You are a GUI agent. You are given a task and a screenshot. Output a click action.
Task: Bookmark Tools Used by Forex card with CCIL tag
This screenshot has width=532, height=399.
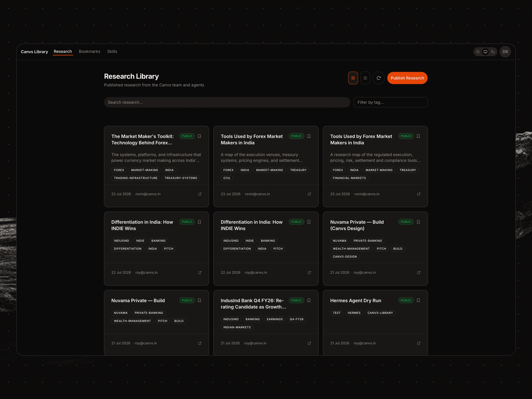click(309, 136)
